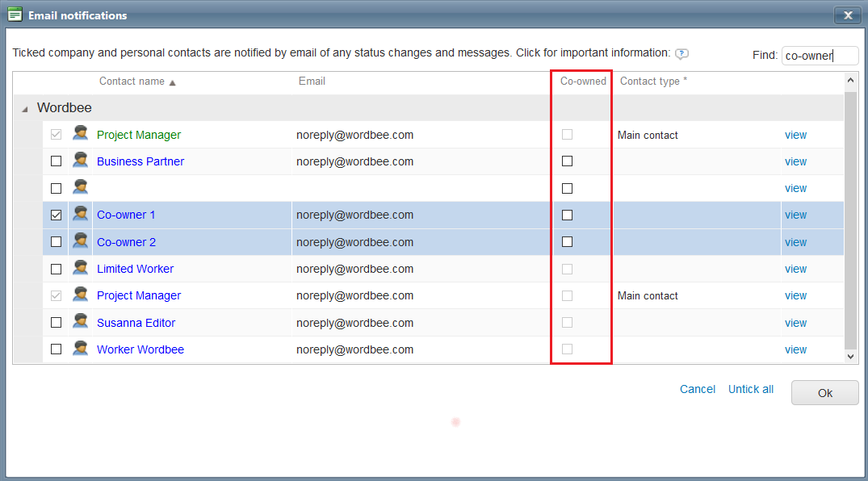This screenshot has height=481, width=868.
Task: Collapse the Wordbee company group
Action: [x=24, y=108]
